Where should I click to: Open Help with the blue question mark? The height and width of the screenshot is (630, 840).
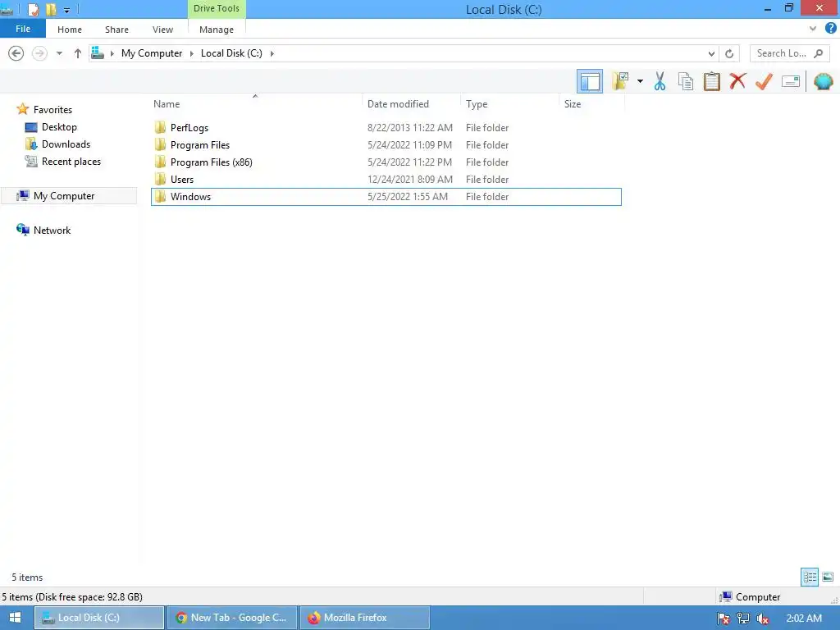click(x=831, y=29)
